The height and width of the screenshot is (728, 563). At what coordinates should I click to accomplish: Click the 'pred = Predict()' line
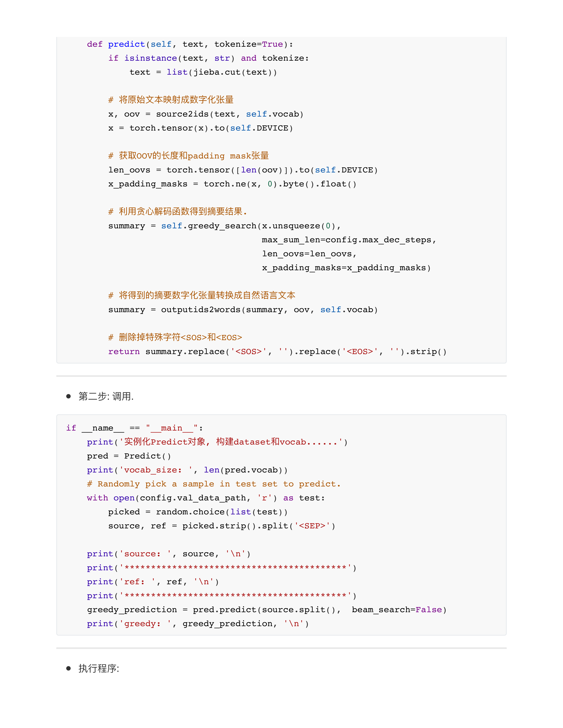(x=129, y=456)
